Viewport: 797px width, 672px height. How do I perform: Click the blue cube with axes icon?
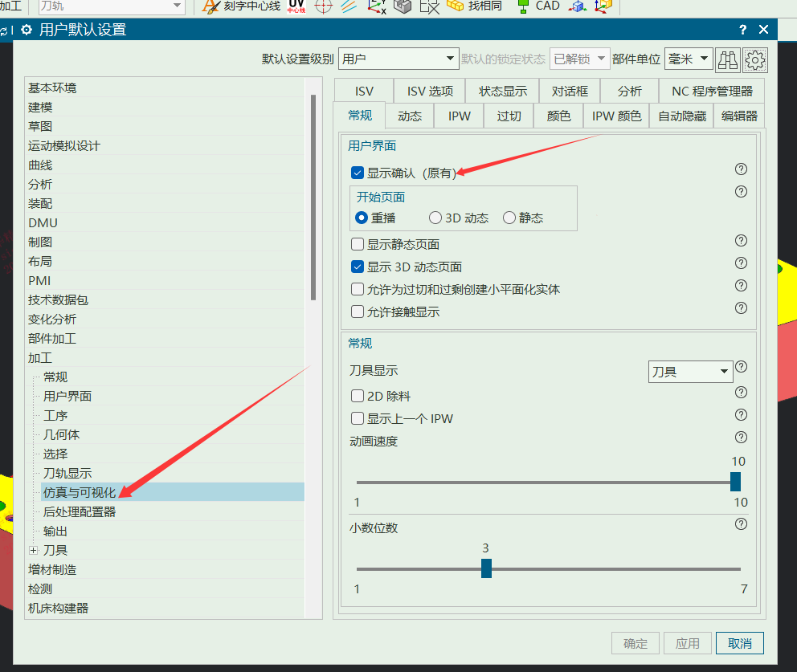click(578, 6)
